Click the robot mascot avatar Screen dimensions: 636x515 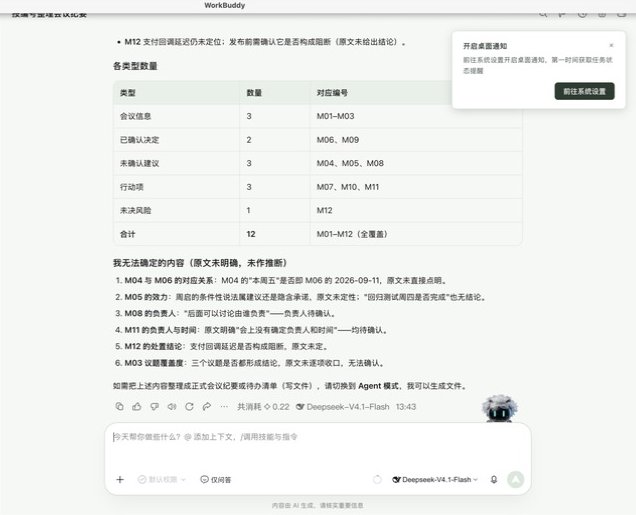pos(499,408)
